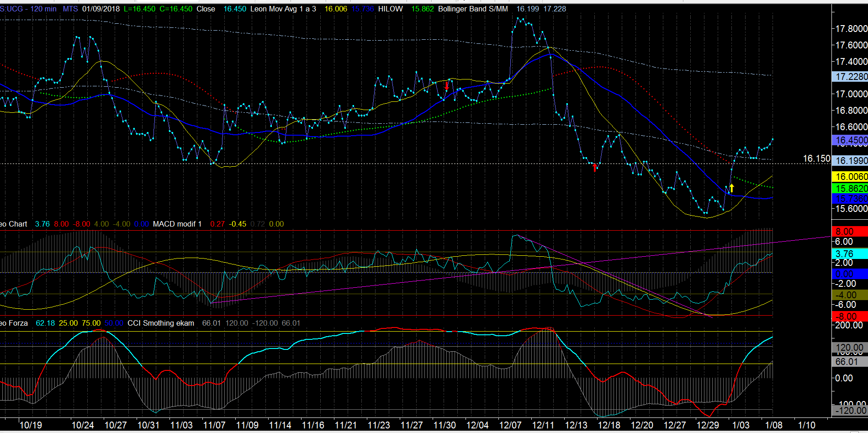Click the 1/03 date on time axis

(x=741, y=425)
